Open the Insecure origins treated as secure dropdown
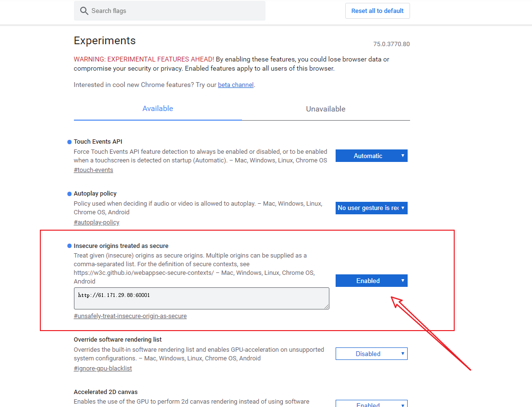532x407 pixels. click(371, 281)
